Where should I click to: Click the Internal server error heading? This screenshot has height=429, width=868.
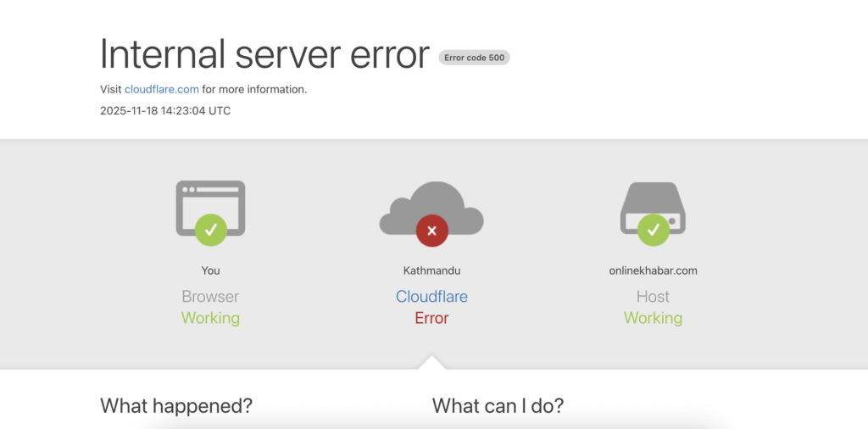[264, 54]
